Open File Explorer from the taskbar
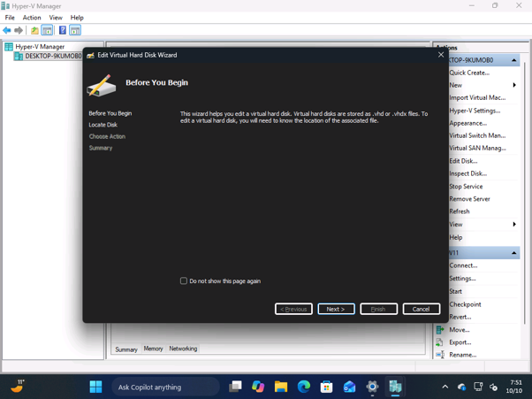The width and height of the screenshot is (532, 399). tap(281, 387)
